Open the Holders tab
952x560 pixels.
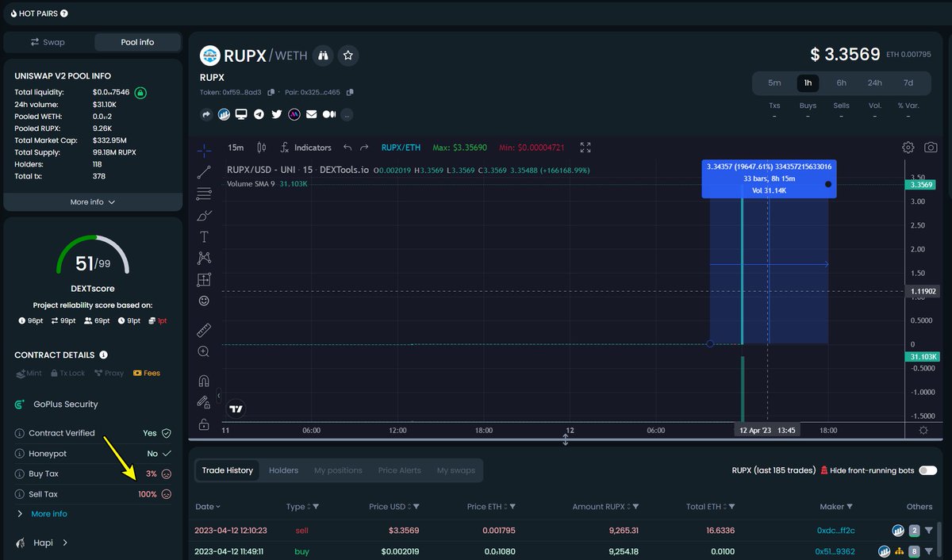283,470
